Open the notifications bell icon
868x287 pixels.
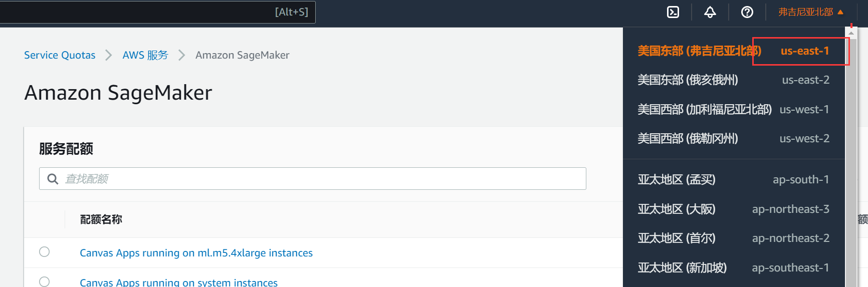click(x=710, y=12)
